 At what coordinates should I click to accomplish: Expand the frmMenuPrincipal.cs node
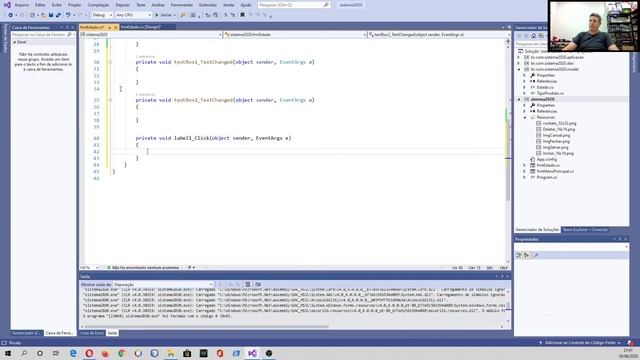525,171
